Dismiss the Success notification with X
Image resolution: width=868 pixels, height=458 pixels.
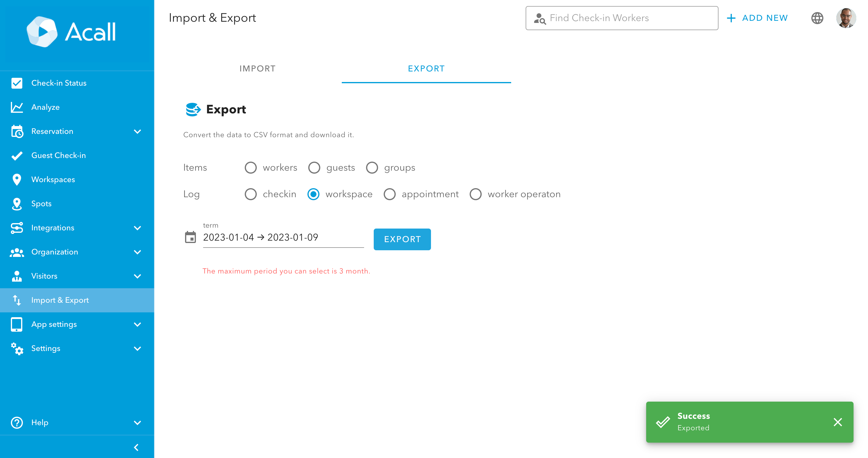click(x=838, y=422)
